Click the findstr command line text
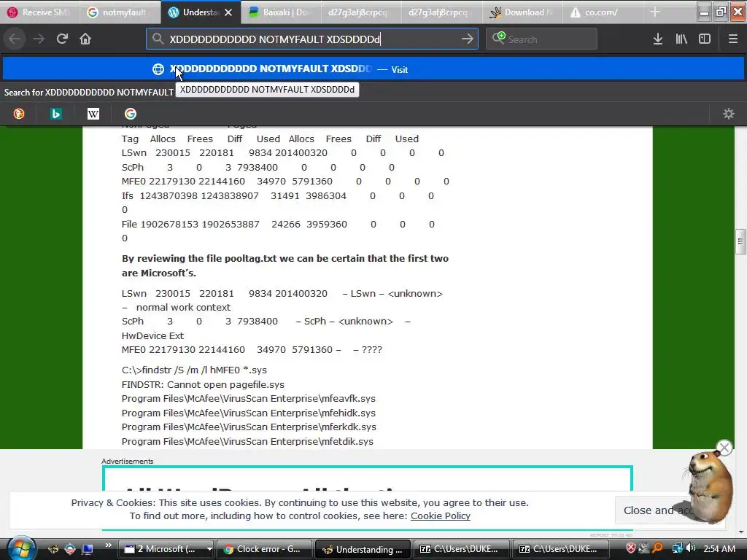This screenshot has height=560, width=747. [194, 370]
